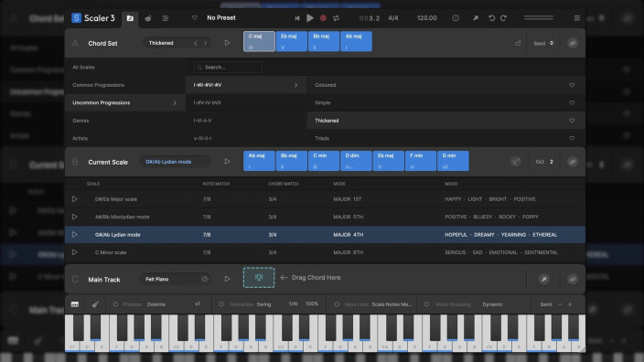Click the lightbulb suggestion chord slot

(259, 278)
